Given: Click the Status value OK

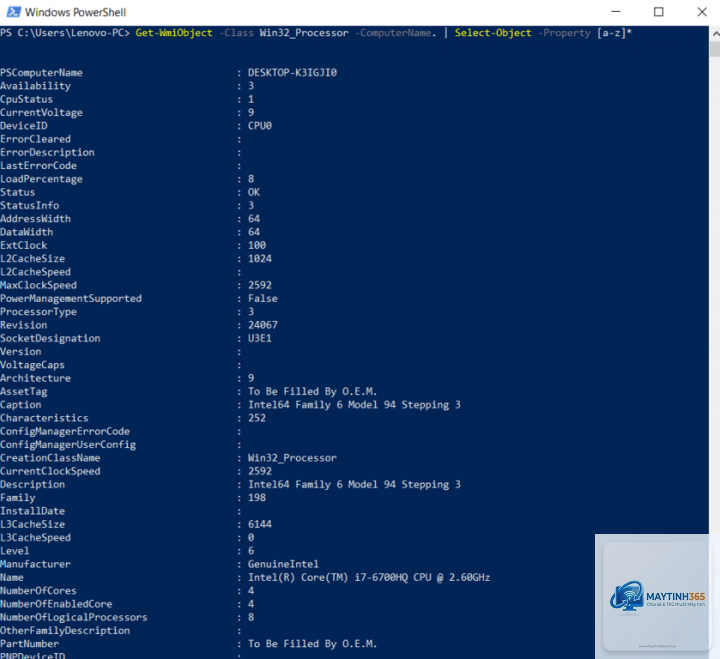Looking at the screenshot, I should 254,192.
